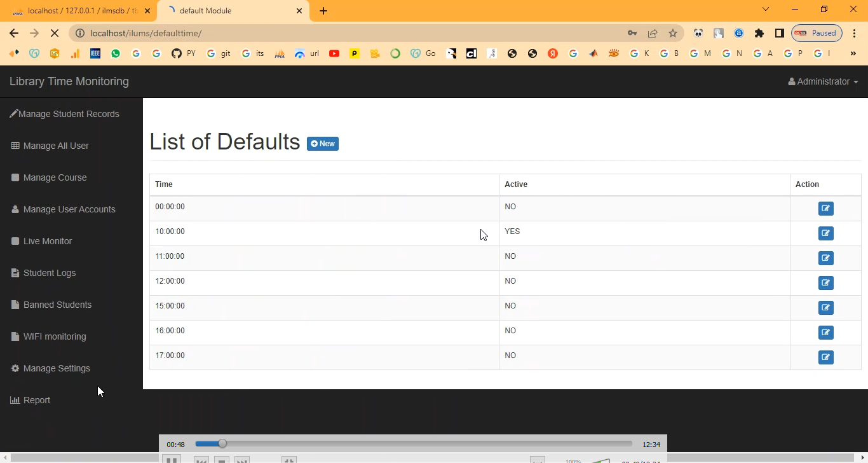Click the edit icon for 00:00:00 row
868x463 pixels.
pyautogui.click(x=825, y=209)
